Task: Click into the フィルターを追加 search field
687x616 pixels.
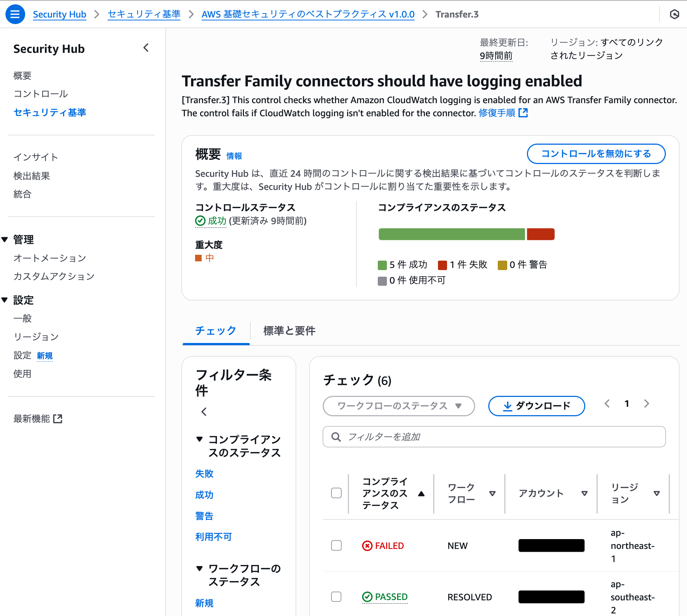Action: point(494,437)
